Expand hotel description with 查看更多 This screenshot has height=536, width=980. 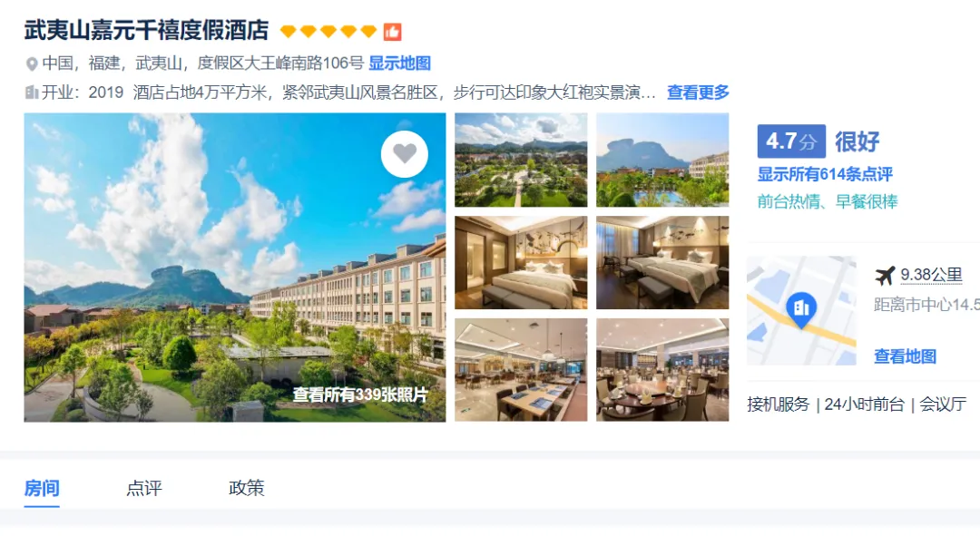pyautogui.click(x=698, y=93)
